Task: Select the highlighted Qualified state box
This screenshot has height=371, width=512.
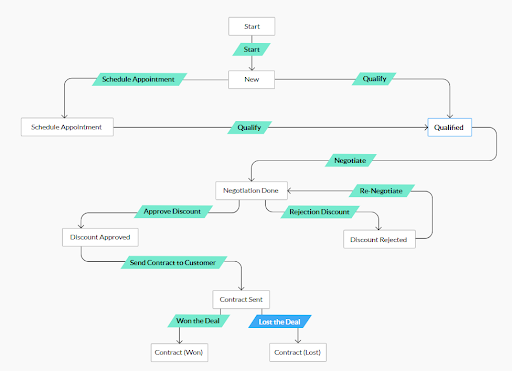Action: (x=449, y=127)
